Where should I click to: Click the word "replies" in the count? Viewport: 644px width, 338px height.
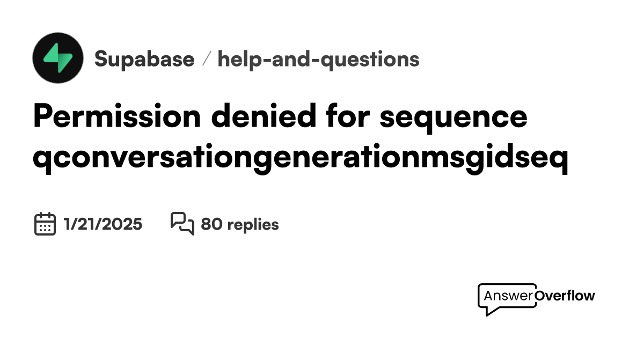253,224
